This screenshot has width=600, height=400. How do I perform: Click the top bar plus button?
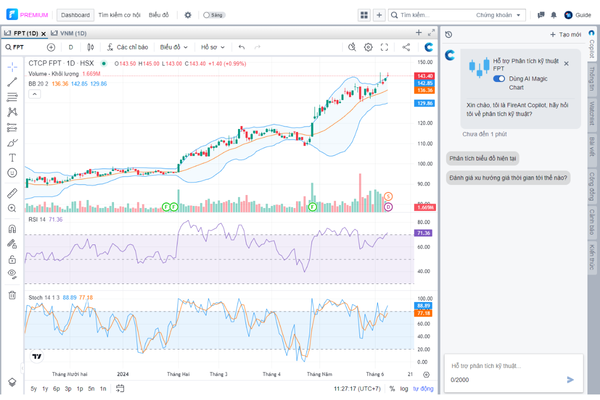click(379, 15)
